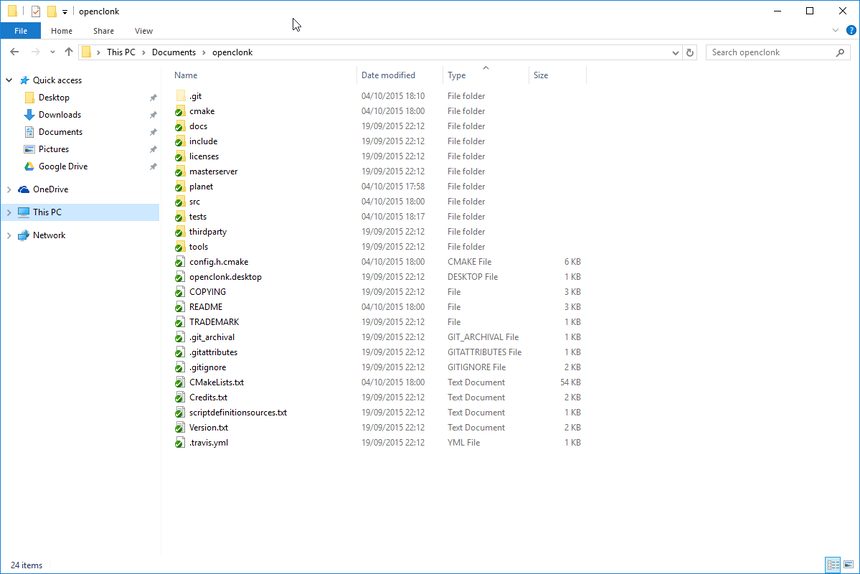This screenshot has width=860, height=574.
Task: Click the README file icon
Action: coord(179,307)
